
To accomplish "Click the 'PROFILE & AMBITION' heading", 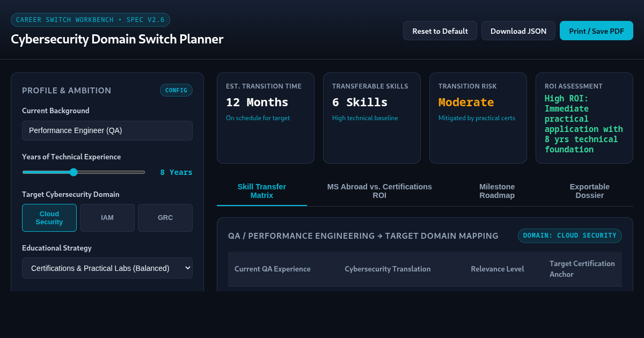I will click(67, 91).
